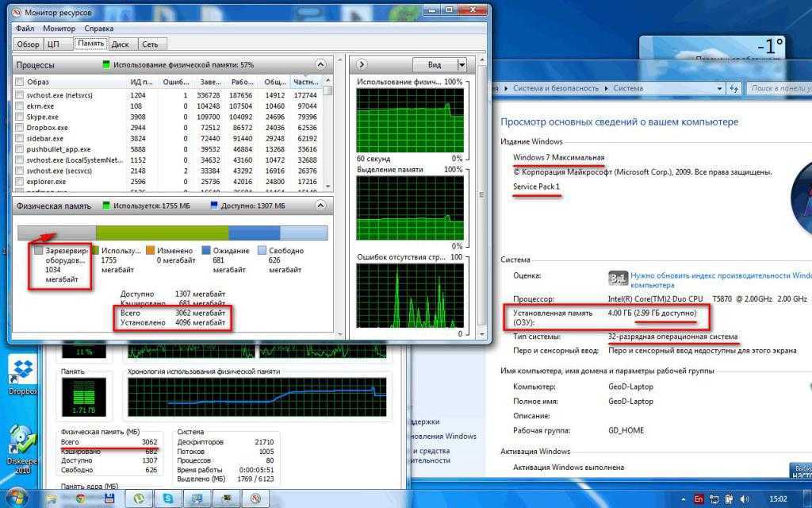This screenshot has width=812, height=508.
Task: Click the Chrome icon in the taskbar
Action: [x=80, y=498]
